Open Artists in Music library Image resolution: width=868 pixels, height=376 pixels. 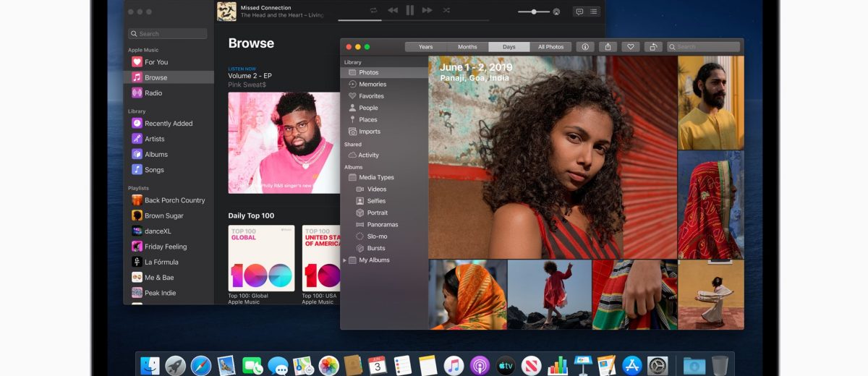click(169, 139)
